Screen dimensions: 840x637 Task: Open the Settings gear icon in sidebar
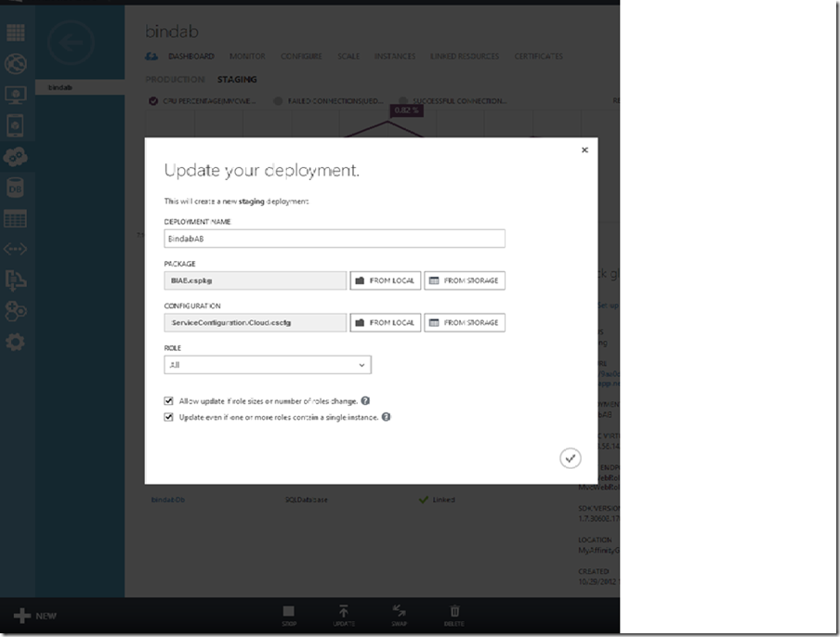point(15,342)
